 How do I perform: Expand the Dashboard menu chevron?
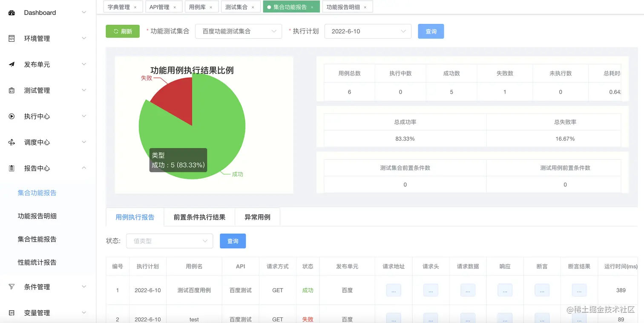tap(84, 13)
